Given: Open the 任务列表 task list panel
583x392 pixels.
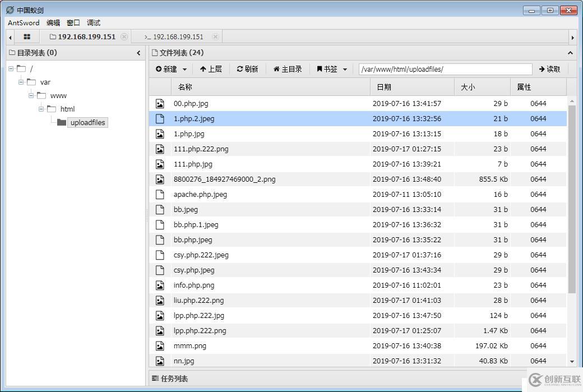Looking at the screenshot, I should click(x=170, y=379).
